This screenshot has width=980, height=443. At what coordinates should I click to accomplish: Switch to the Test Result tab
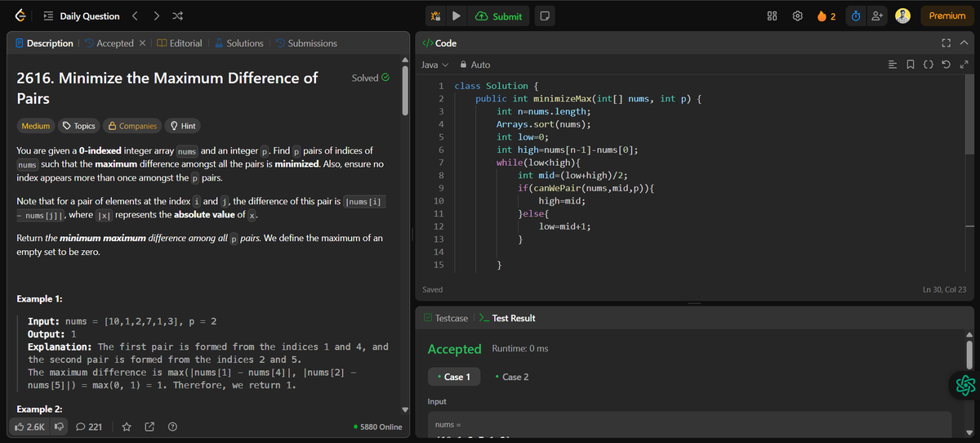point(507,318)
